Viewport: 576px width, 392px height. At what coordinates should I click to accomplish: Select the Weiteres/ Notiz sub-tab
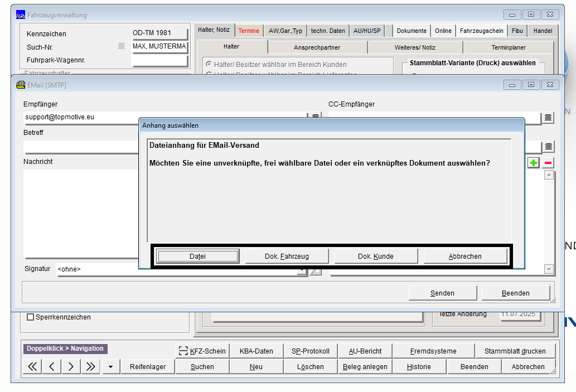(415, 47)
